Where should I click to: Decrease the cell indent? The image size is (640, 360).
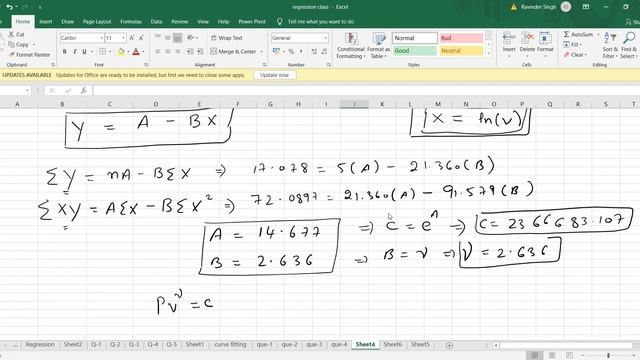point(190,51)
